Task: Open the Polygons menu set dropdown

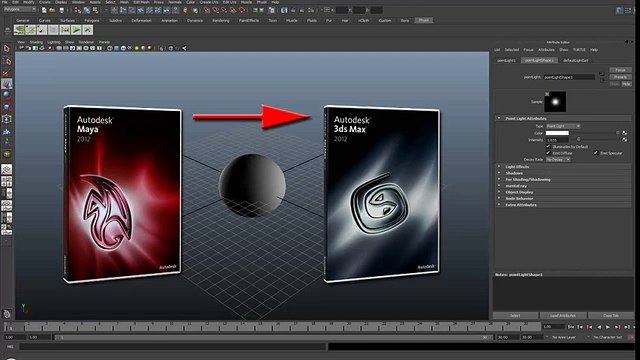Action: pyautogui.click(x=19, y=9)
